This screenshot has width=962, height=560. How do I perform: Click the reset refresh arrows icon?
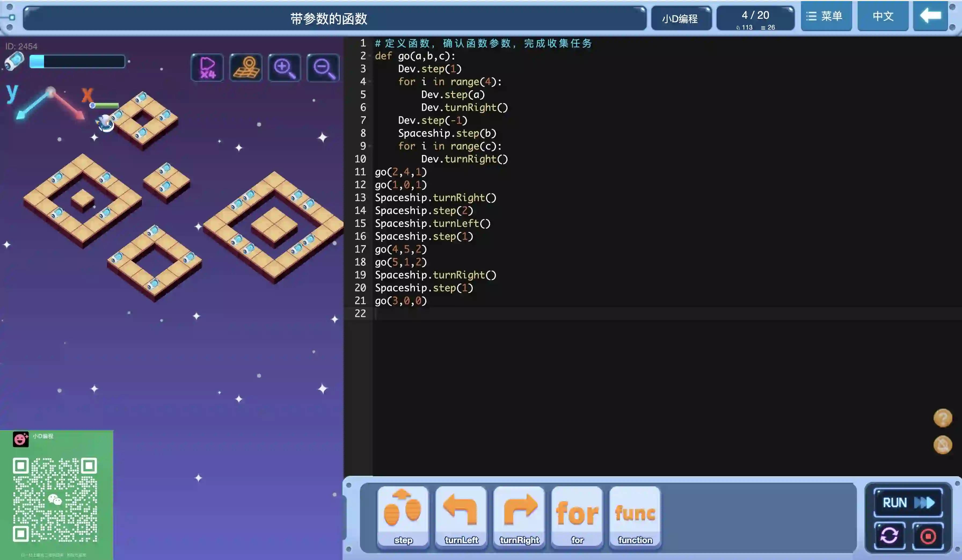tap(890, 536)
